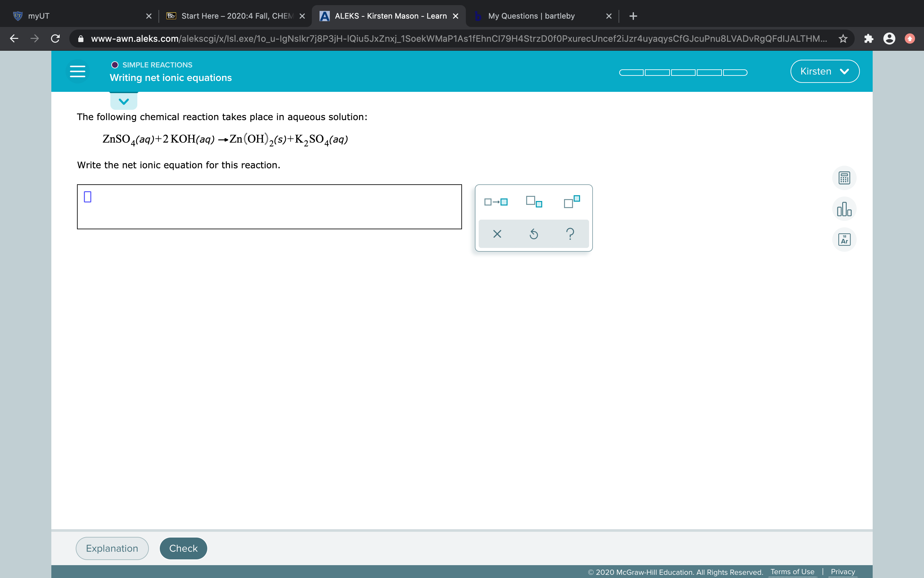Insert a reaction arrow symbol

pos(496,202)
